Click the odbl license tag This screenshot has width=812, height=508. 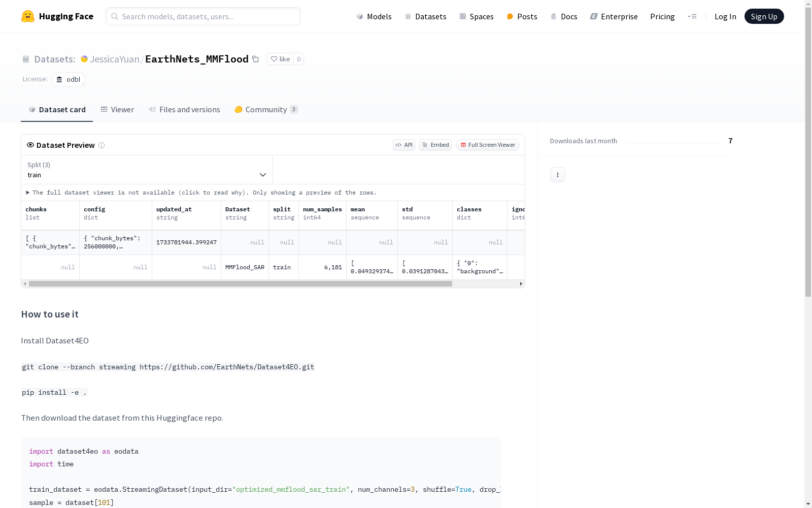pyautogui.click(x=69, y=79)
